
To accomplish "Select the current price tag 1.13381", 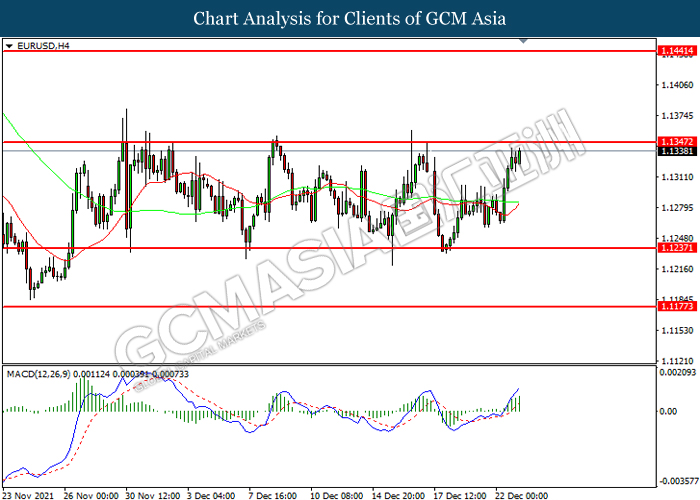I will tap(677, 151).
